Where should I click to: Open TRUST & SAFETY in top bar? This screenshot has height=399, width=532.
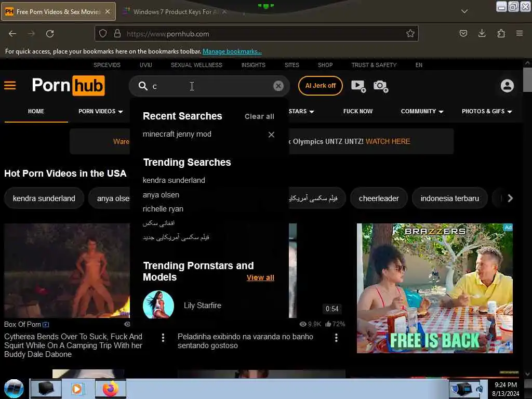click(374, 65)
